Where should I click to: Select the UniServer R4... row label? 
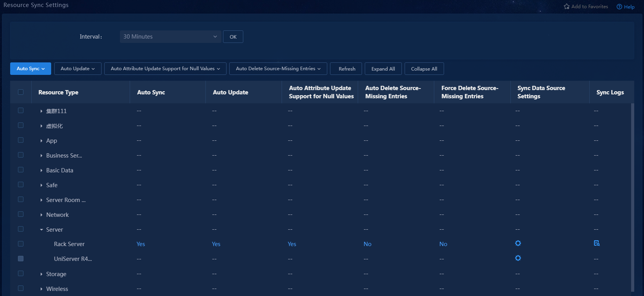coord(73,259)
